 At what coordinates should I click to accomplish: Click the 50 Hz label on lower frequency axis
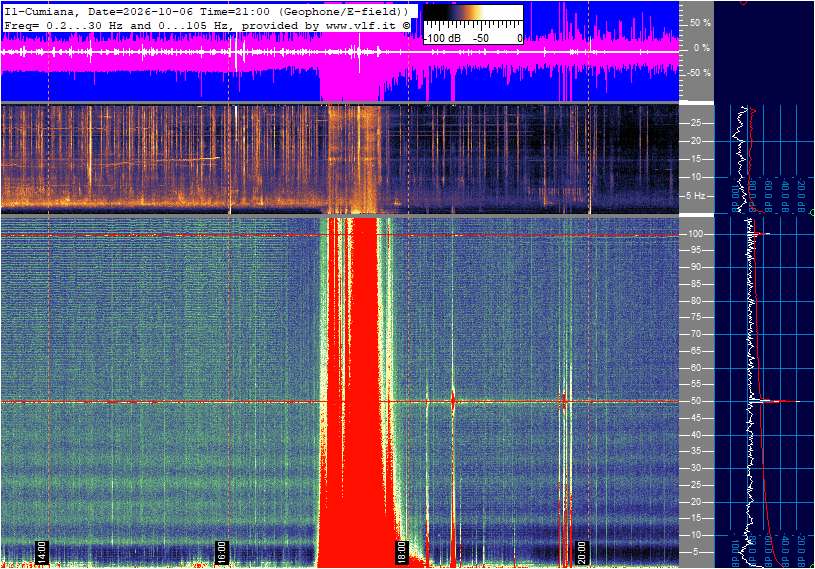pyautogui.click(x=695, y=401)
